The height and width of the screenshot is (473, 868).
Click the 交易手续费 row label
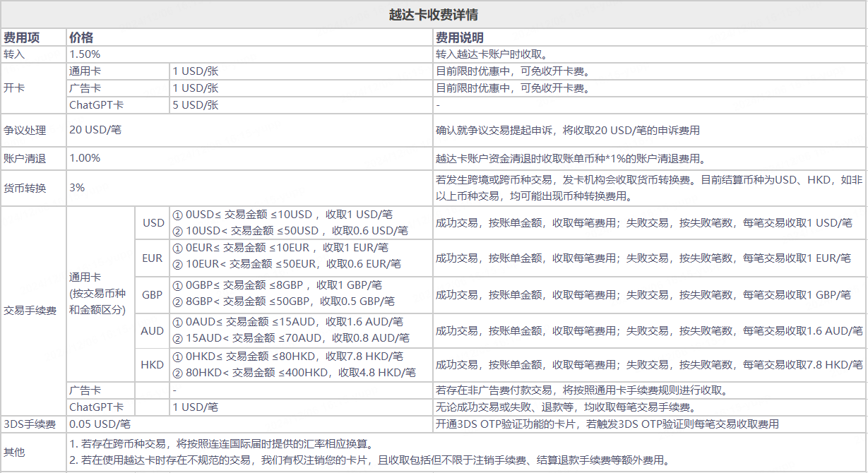(30, 310)
